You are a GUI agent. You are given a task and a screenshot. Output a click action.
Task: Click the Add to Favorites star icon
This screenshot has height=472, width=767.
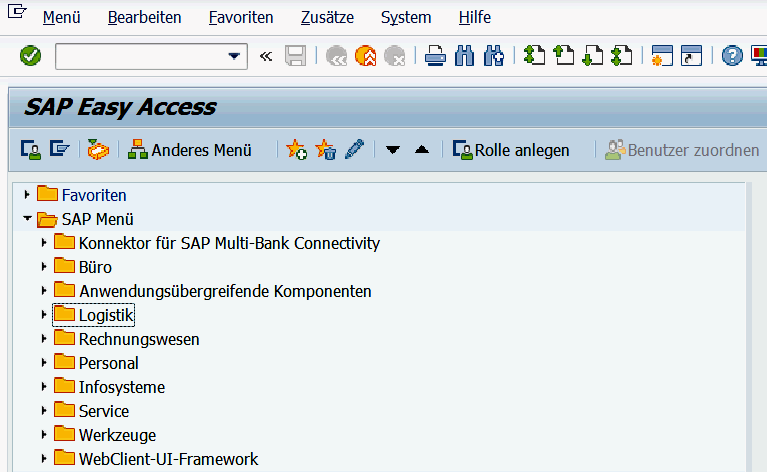(x=297, y=150)
